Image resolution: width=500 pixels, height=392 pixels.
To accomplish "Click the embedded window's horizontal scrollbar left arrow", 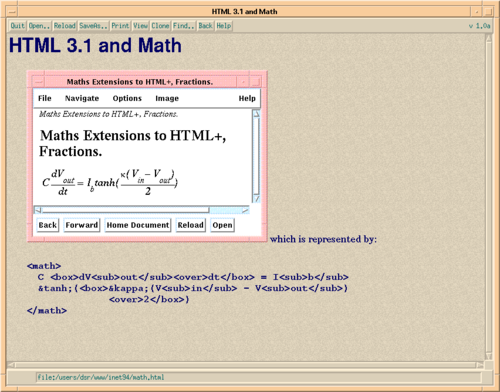I will click(38, 210).
